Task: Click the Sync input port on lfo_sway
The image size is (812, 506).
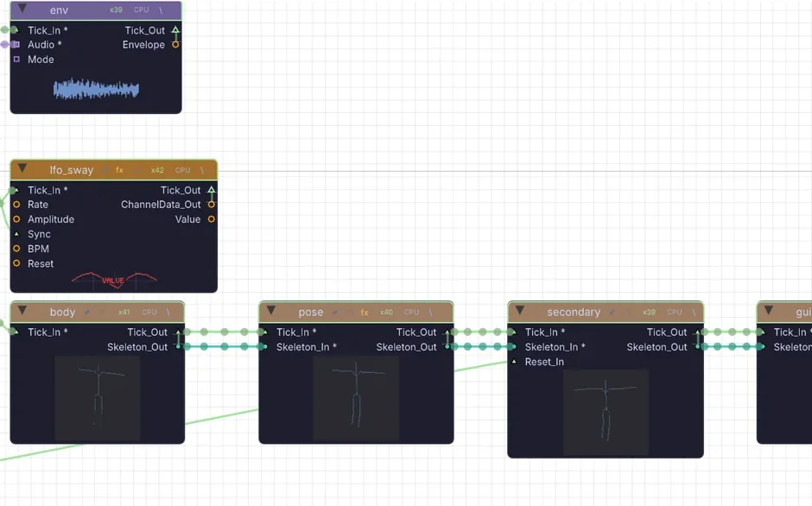Action: (x=16, y=234)
